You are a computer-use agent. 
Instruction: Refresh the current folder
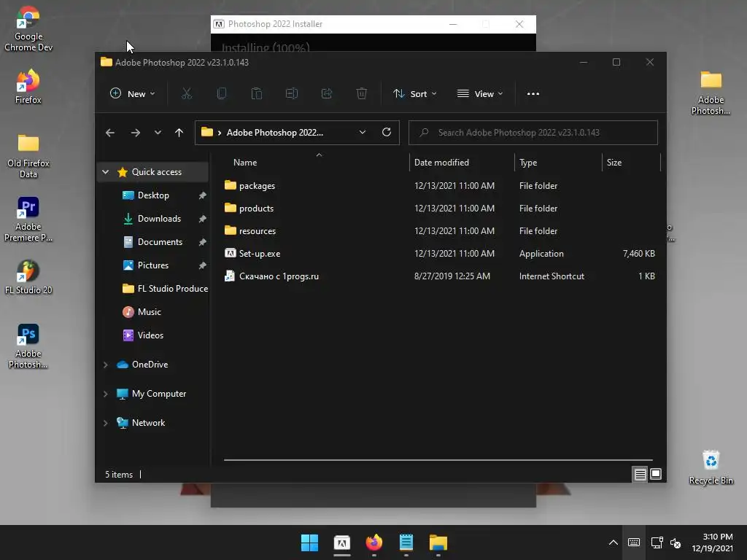tap(387, 133)
